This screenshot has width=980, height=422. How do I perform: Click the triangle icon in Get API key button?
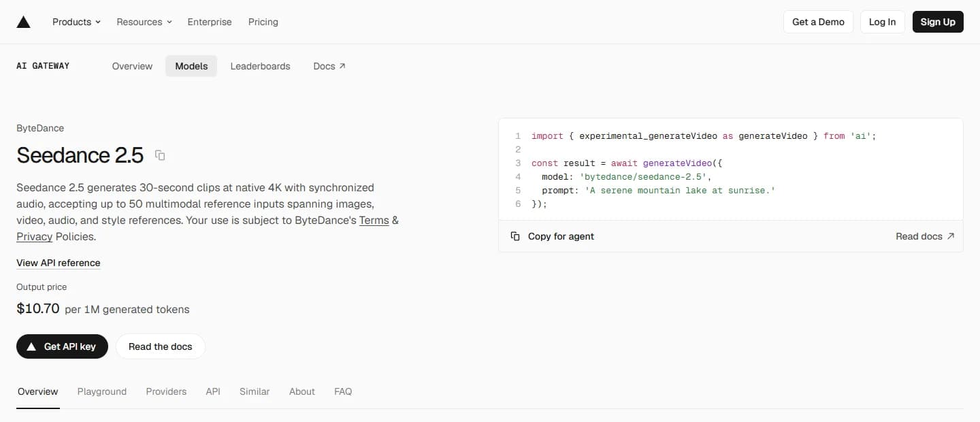31,346
